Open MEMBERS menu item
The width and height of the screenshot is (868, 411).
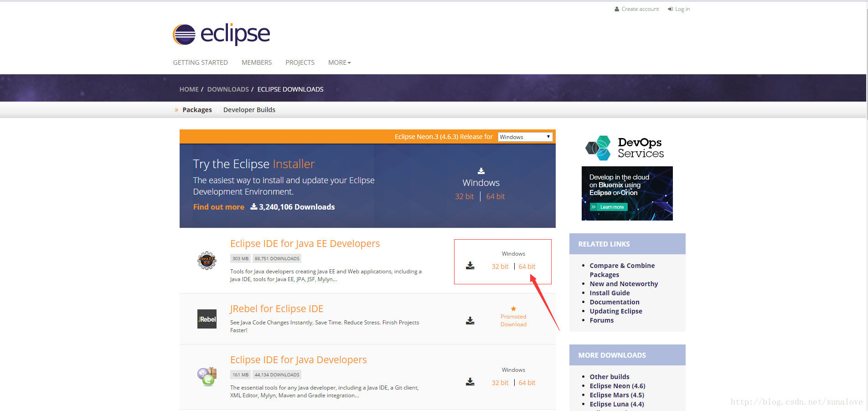point(257,62)
